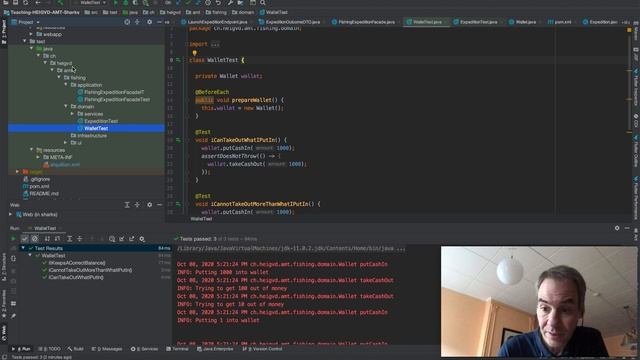Switch to FishingExpeditionFacade.java tab
640x360 pixels.
pos(363,22)
